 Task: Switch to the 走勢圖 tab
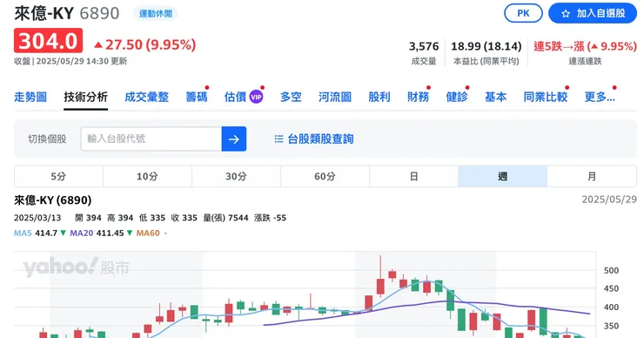pos(30,97)
